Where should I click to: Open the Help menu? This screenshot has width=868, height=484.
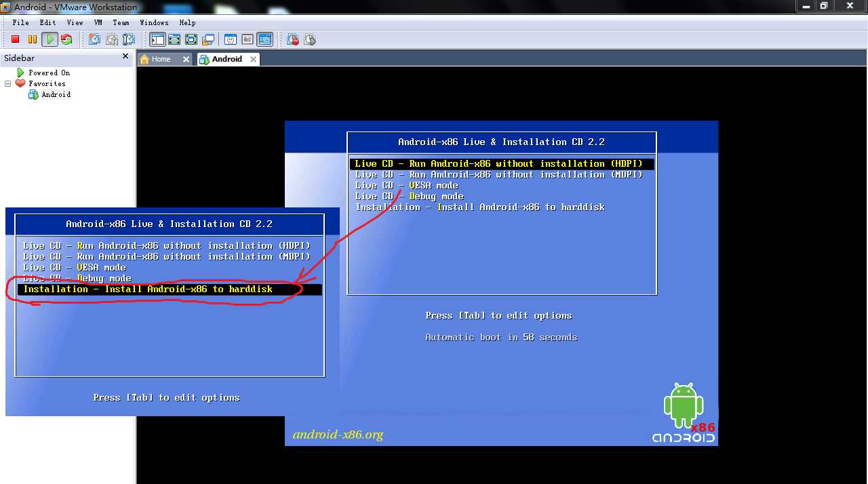tap(187, 22)
